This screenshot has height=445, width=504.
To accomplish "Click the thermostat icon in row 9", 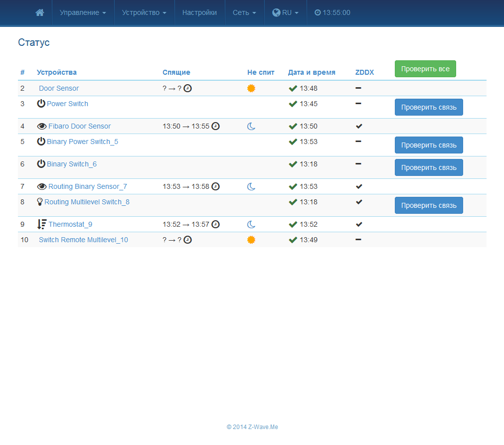I will pyautogui.click(x=42, y=224).
